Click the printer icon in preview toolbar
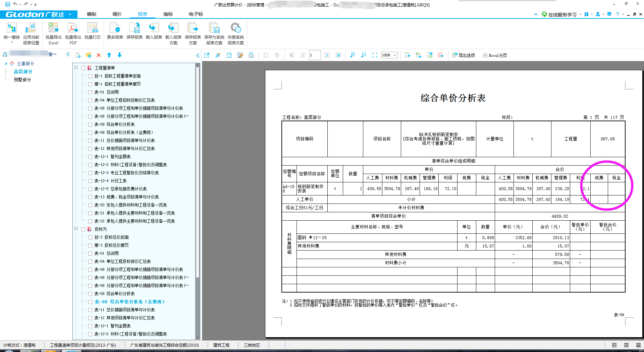Viewport: 644px width, 352px height. [251, 55]
